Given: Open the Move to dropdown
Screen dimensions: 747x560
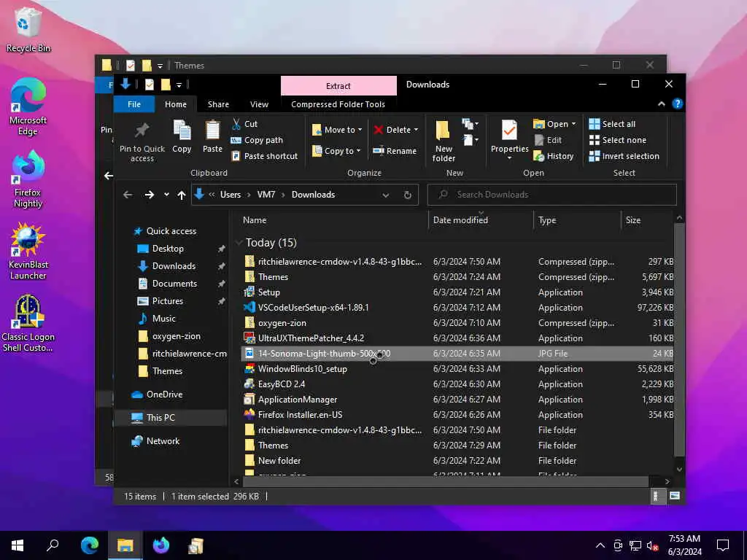Looking at the screenshot, I should coord(337,130).
